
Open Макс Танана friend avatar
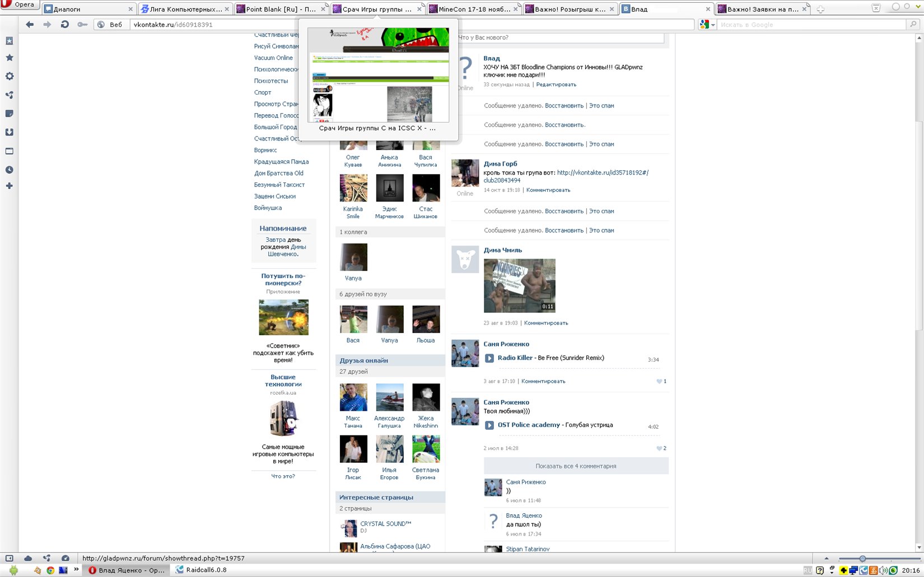coord(353,397)
